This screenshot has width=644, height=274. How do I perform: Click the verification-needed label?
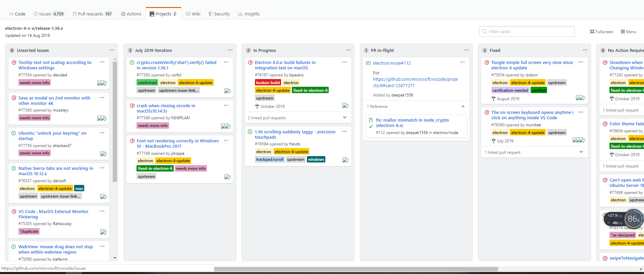(510, 90)
